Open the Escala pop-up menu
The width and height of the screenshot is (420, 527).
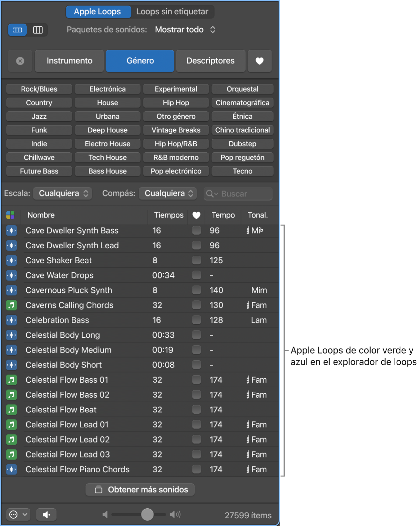coord(63,193)
